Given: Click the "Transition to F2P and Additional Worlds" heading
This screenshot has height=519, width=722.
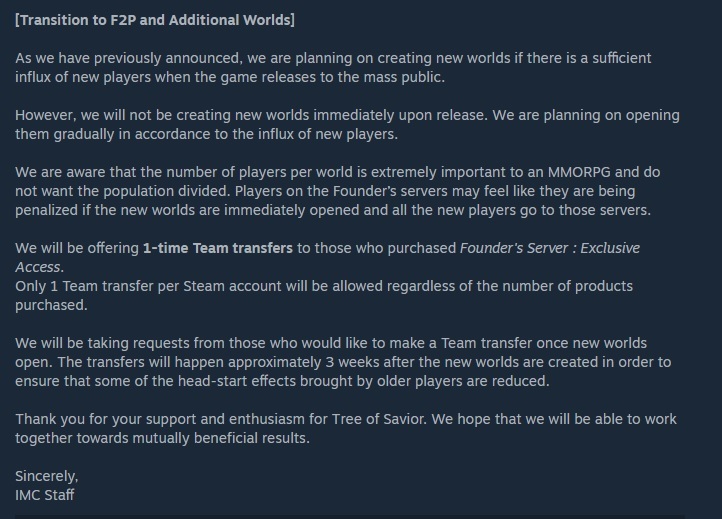Looking at the screenshot, I should coord(155,21).
